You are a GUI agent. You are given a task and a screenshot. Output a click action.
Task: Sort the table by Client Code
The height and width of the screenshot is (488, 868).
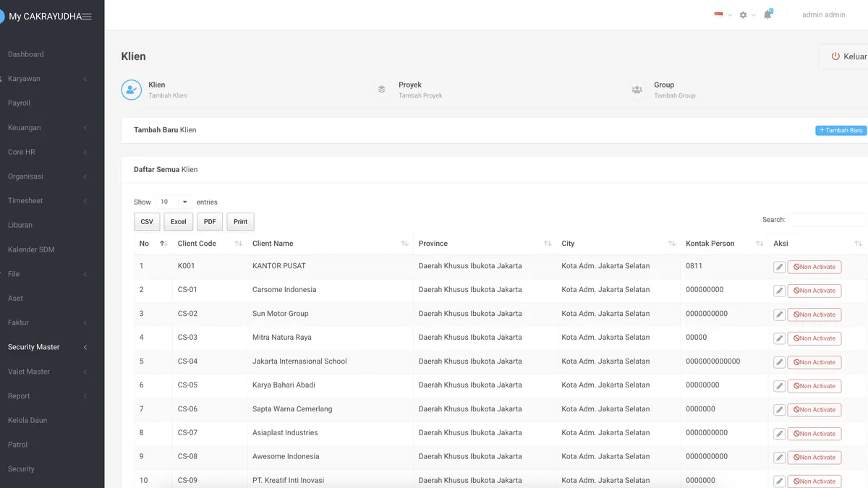(x=210, y=244)
